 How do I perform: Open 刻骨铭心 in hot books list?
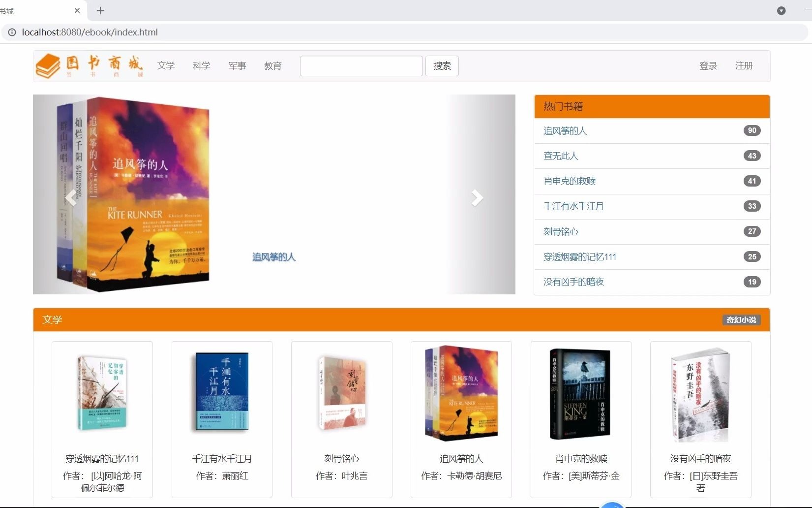pyautogui.click(x=561, y=231)
